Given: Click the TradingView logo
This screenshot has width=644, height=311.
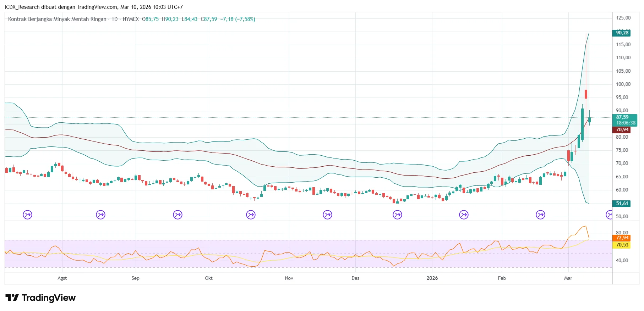Looking at the screenshot, I should pyautogui.click(x=40, y=298).
